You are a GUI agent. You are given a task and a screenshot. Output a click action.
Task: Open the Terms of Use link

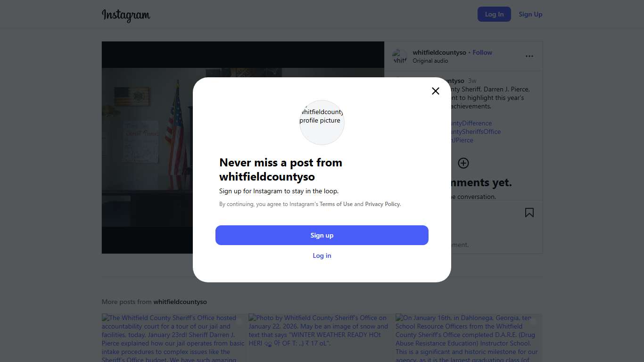[x=336, y=204]
